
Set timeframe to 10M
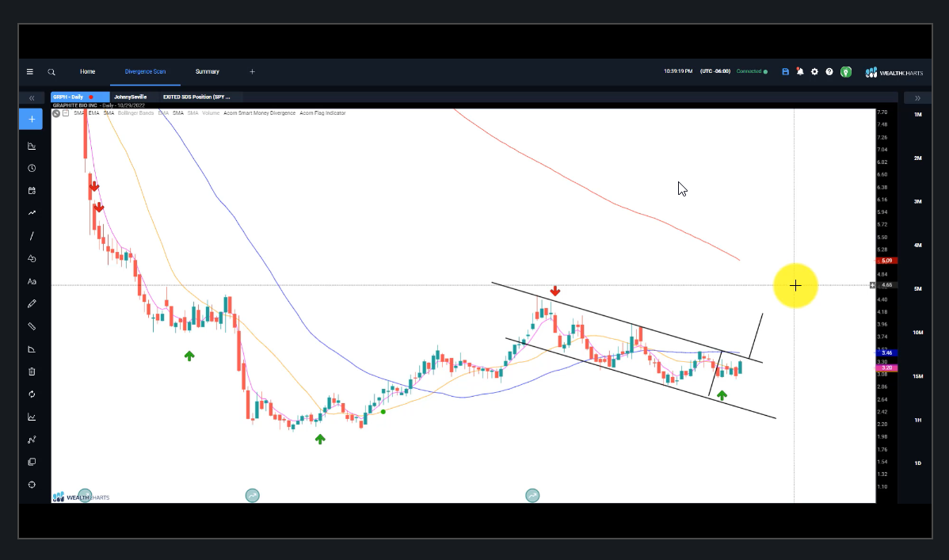pos(917,333)
